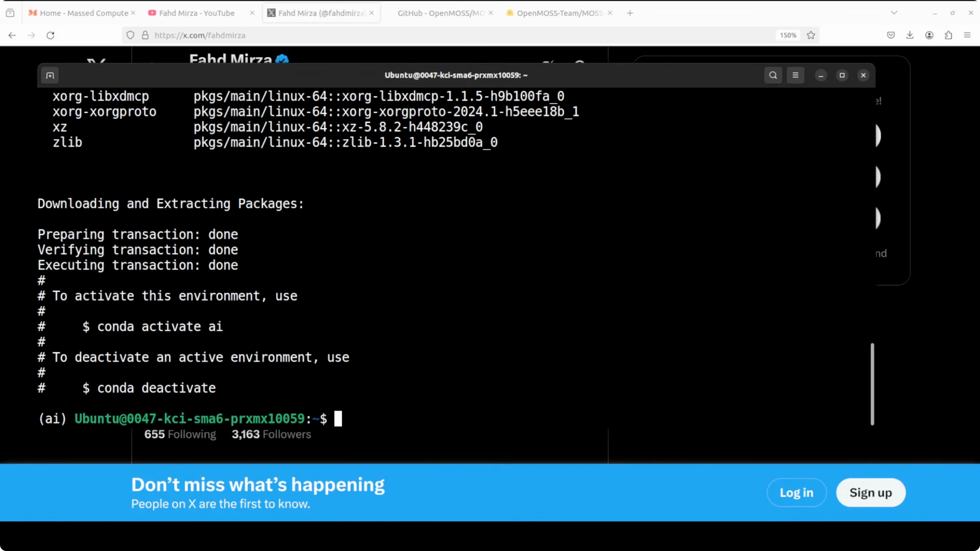View the tracking protection shield
This screenshot has width=980, height=551.
tap(130, 35)
